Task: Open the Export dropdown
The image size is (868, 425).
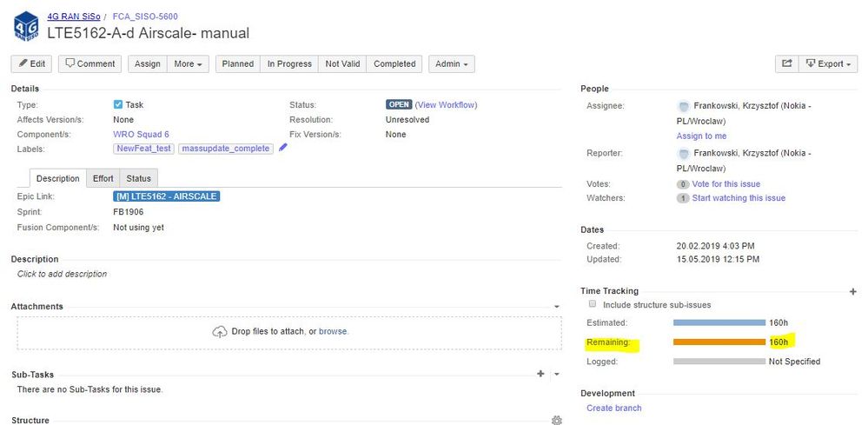Action: 828,63
